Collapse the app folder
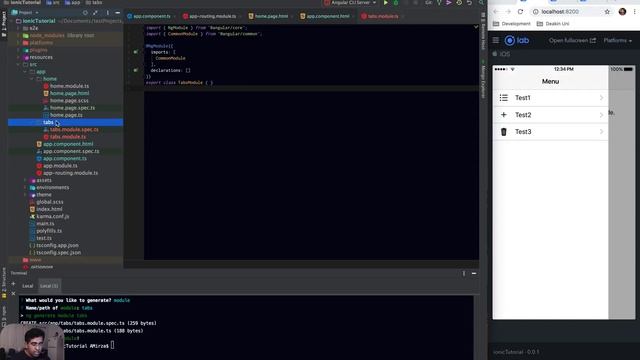 point(25,72)
